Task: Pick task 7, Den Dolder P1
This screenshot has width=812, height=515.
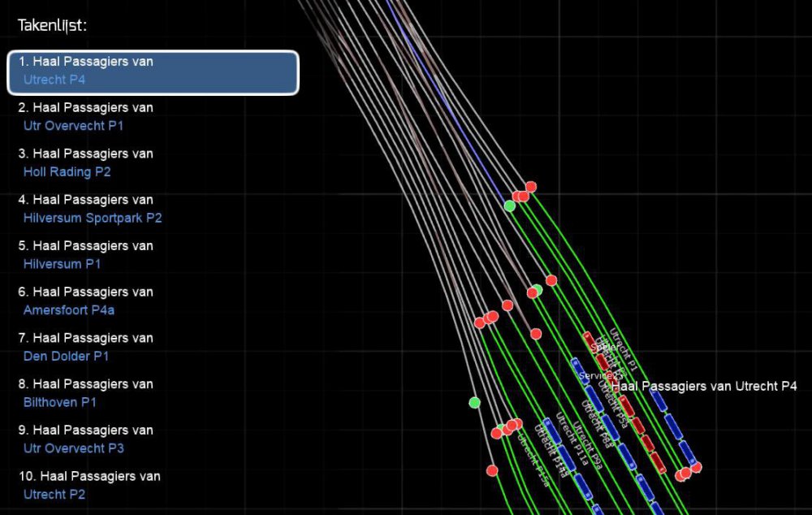Action: pyautogui.click(x=67, y=356)
